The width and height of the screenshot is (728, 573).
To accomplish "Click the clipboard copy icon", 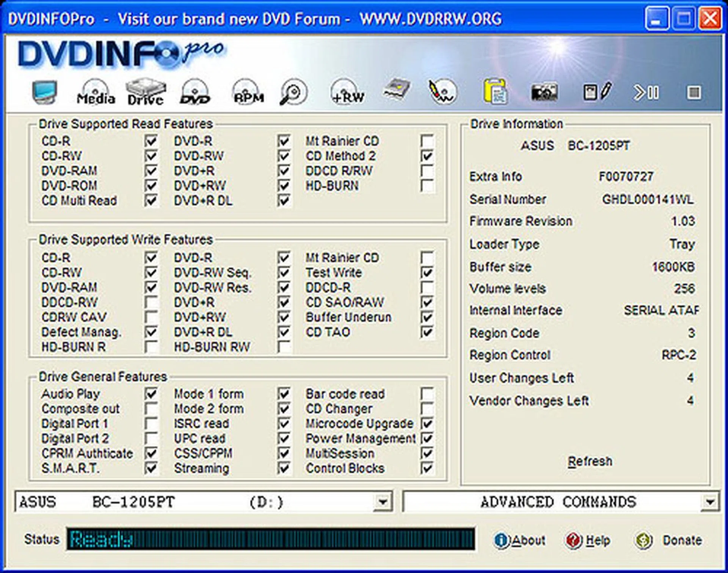I will point(495,91).
